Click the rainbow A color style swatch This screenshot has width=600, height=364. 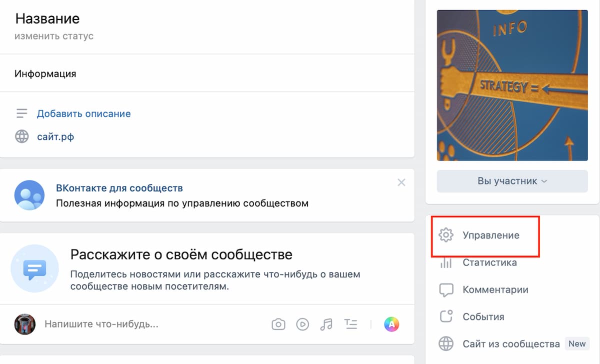click(391, 324)
